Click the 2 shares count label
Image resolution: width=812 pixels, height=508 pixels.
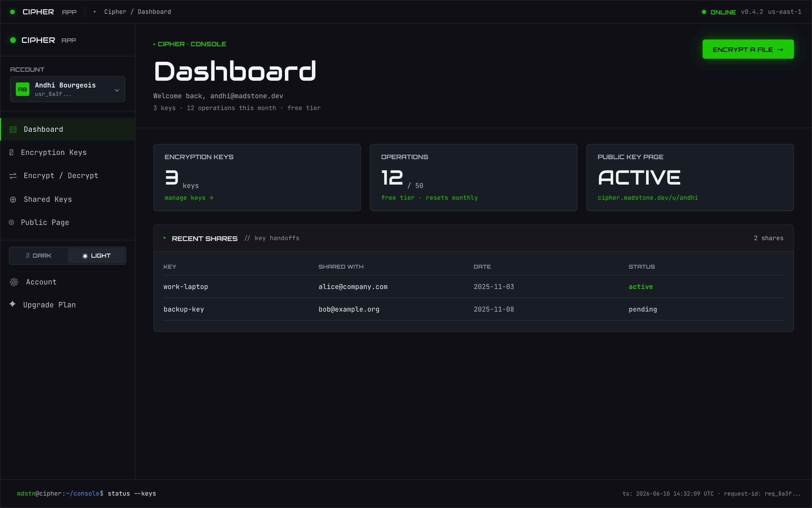point(768,238)
